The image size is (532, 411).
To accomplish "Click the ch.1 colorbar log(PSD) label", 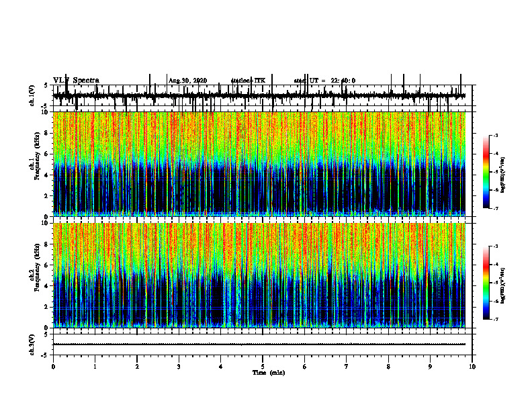I will 503,175.
